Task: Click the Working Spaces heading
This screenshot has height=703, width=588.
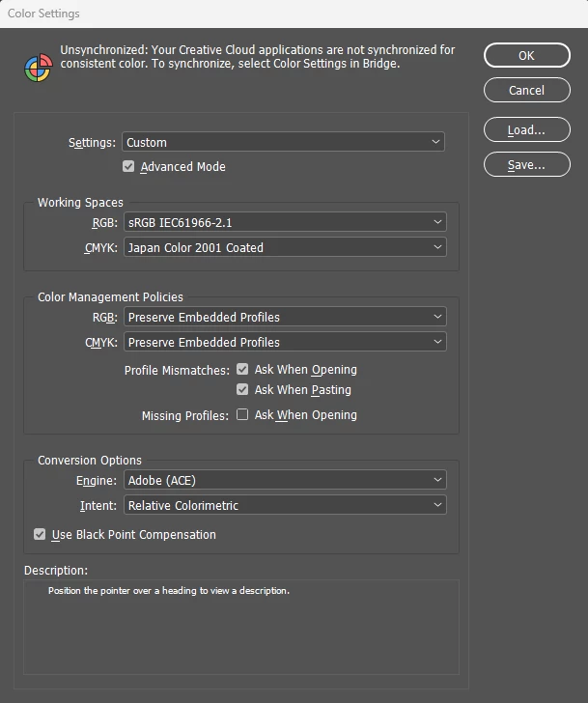Action: tap(80, 203)
